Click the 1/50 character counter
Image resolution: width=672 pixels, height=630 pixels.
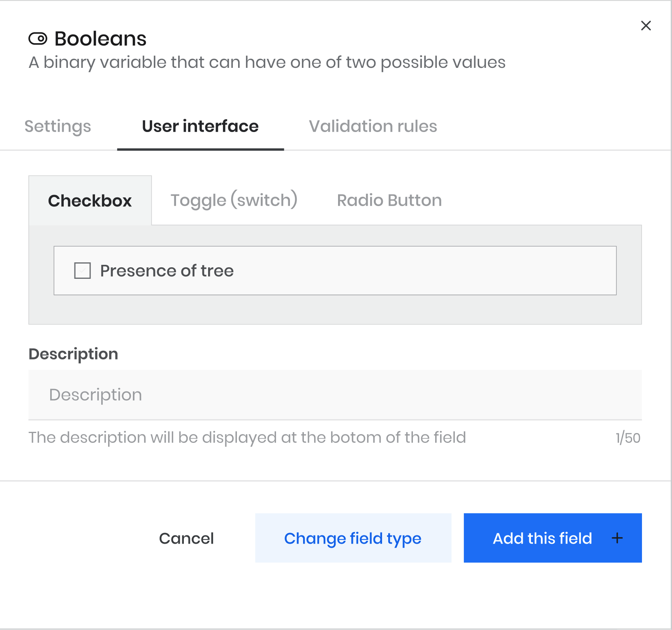coord(628,438)
